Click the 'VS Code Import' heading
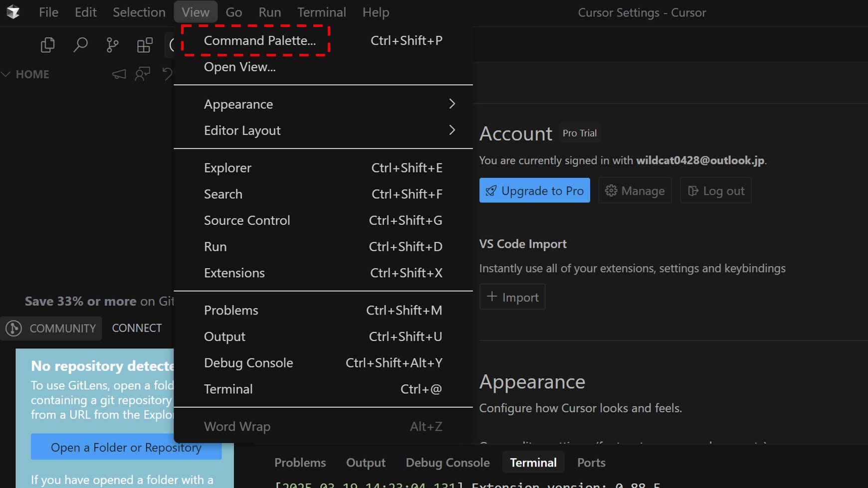The image size is (868, 488). point(523,244)
